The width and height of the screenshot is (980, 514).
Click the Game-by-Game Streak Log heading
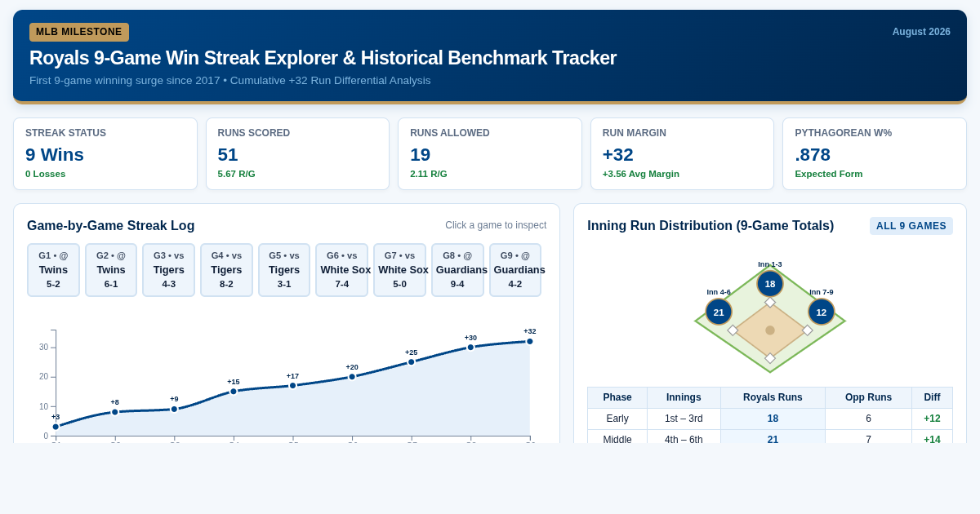111,226
